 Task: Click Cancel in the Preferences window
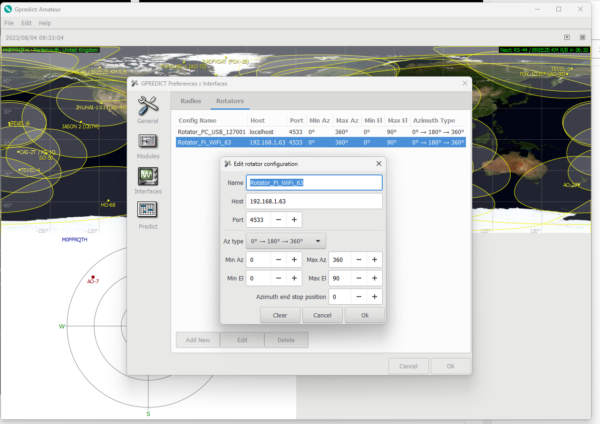tap(408, 366)
